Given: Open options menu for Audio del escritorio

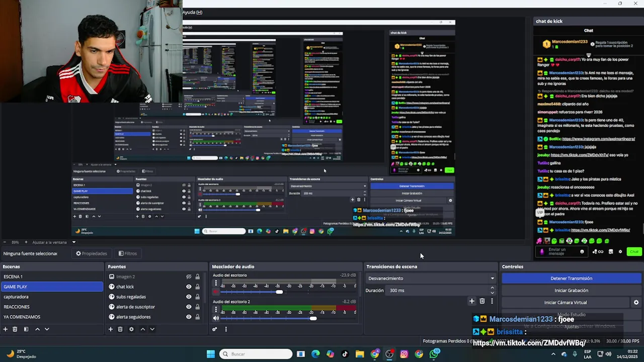Looking at the screenshot, I should tap(216, 284).
